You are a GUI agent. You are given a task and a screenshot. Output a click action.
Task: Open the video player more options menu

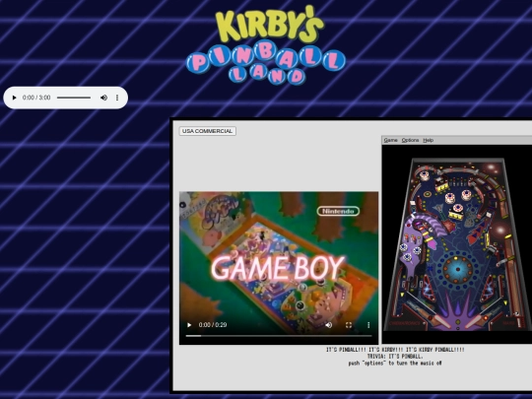[x=368, y=325]
